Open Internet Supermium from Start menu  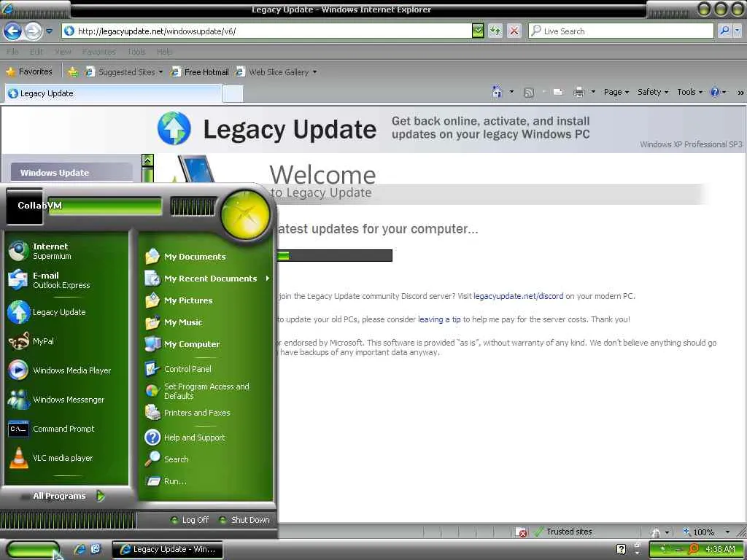click(x=66, y=251)
